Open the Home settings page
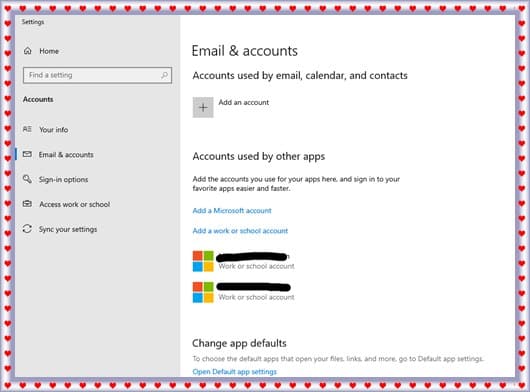Screen dimensions: 530x392 click(x=49, y=51)
